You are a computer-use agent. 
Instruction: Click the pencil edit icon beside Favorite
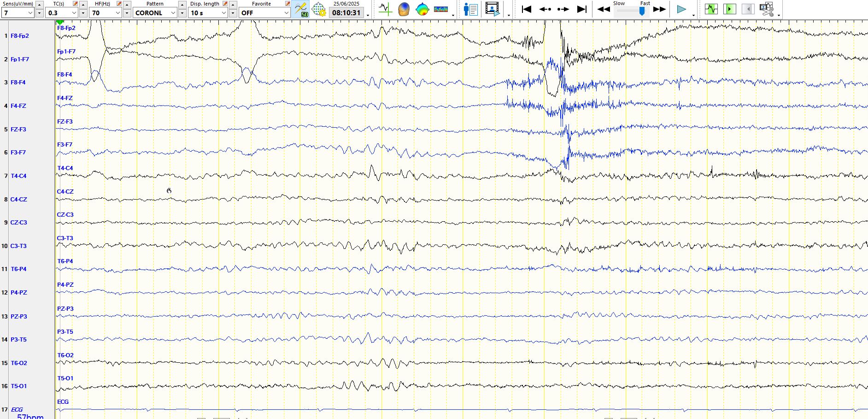coord(288,4)
